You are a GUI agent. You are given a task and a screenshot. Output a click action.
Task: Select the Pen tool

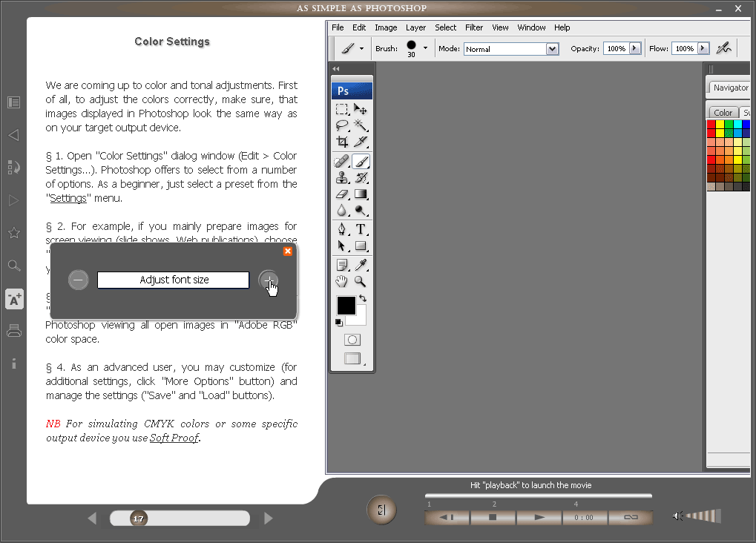pos(342,229)
